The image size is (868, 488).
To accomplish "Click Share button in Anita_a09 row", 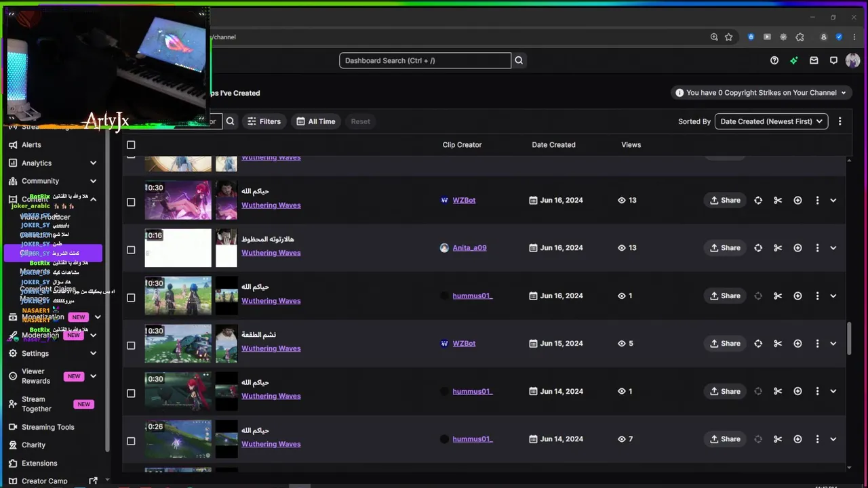I will tap(725, 248).
